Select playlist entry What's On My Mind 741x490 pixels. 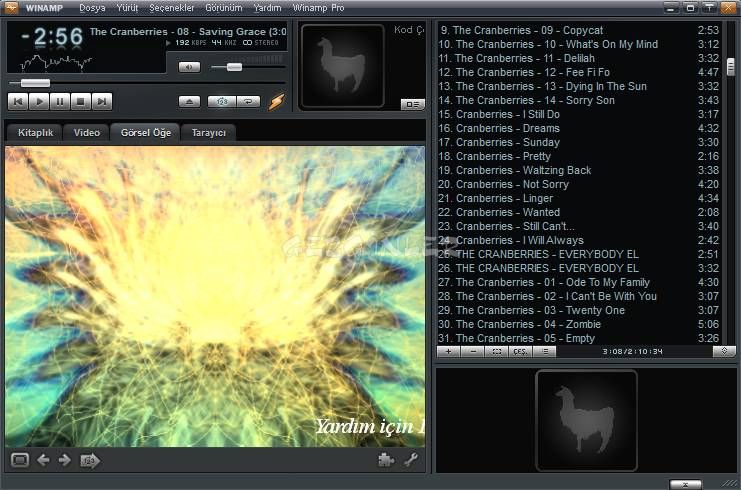579,44
